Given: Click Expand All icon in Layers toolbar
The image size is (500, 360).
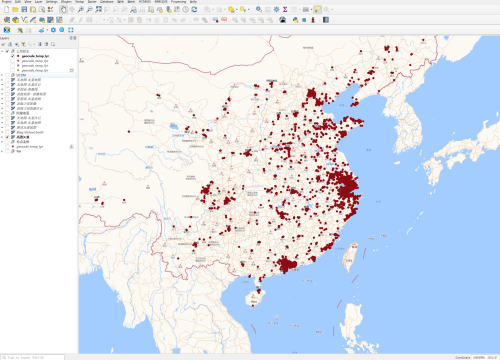Looking at the screenshot, I should click(40, 44).
